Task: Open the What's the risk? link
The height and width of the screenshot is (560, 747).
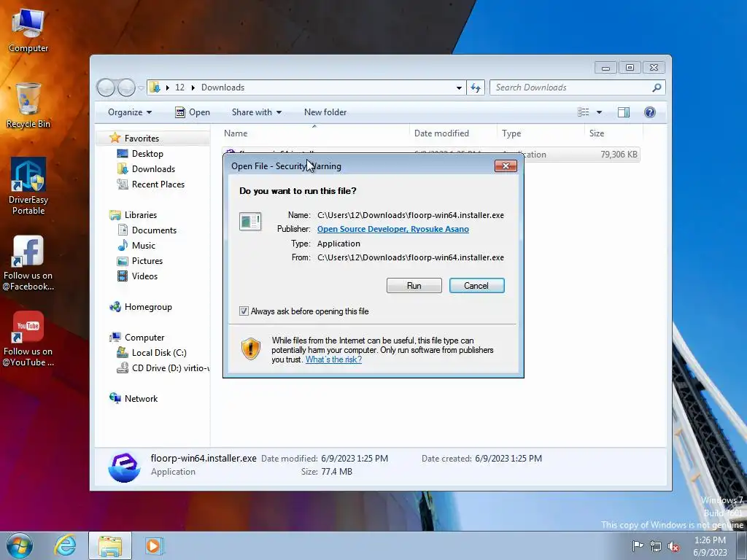Action: coord(333,359)
